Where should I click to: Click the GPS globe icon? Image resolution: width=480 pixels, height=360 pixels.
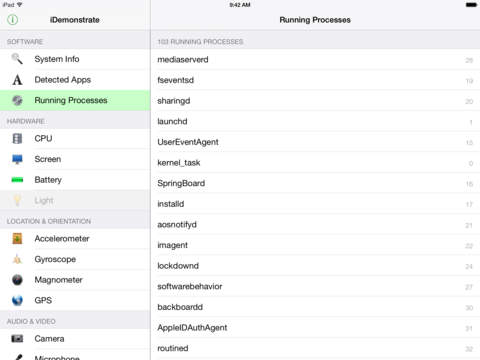17,300
